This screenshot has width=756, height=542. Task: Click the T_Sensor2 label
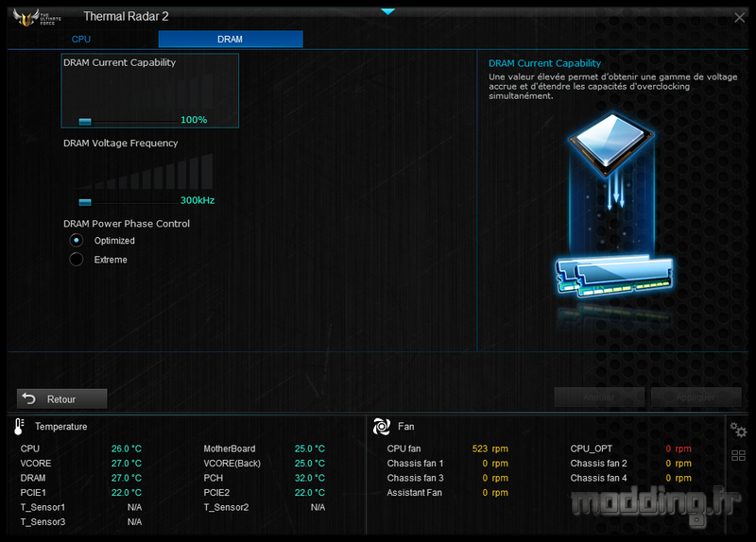[x=226, y=507]
